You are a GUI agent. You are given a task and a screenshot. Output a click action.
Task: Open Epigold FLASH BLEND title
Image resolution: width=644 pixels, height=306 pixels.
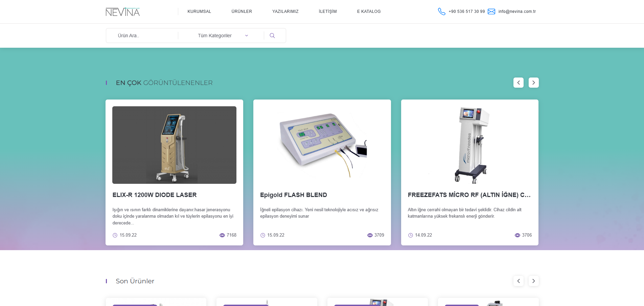pyautogui.click(x=294, y=195)
